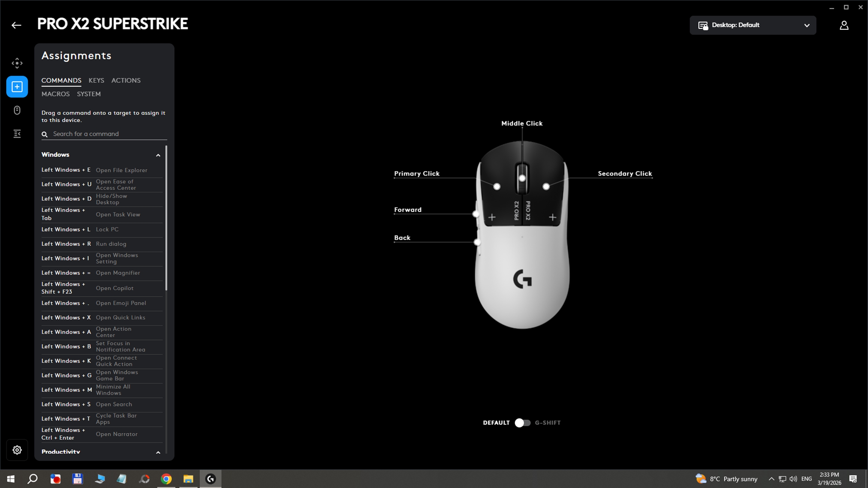Image resolution: width=868 pixels, height=488 pixels.
Task: Open the Desktop: Default profile dropdown
Action: pos(753,25)
